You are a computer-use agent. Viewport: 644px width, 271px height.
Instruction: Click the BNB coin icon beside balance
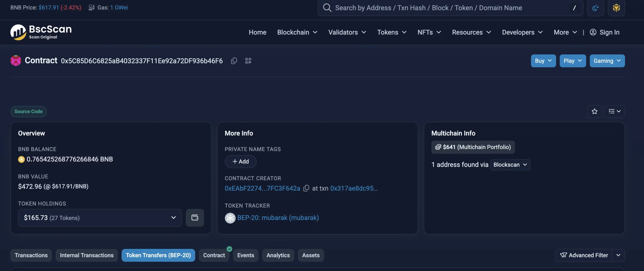(21, 159)
